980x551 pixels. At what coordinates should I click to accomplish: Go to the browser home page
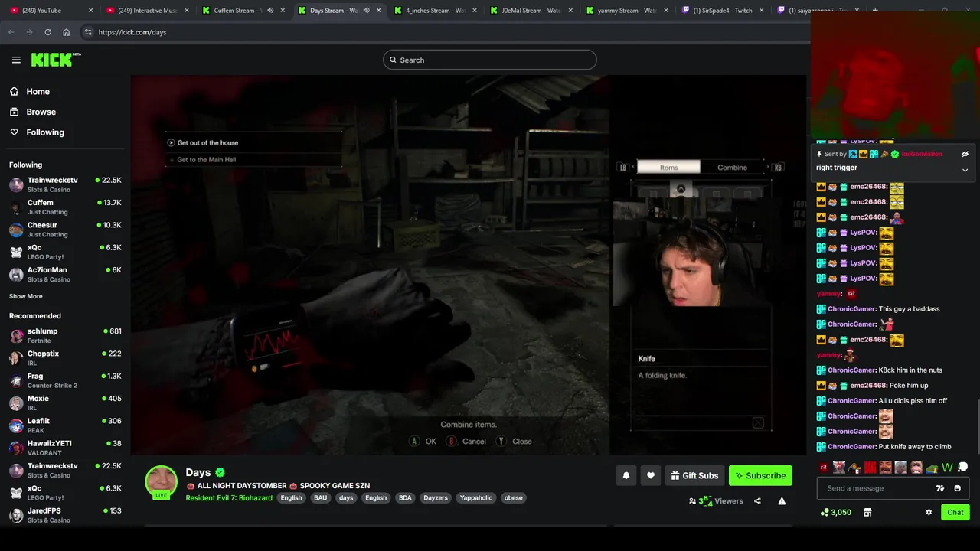coord(66,32)
